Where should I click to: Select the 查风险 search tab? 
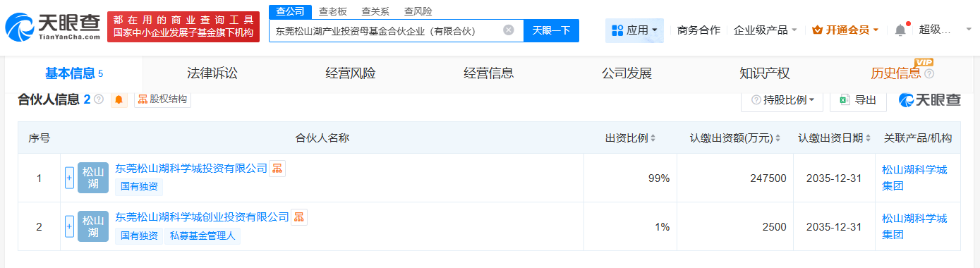(418, 11)
